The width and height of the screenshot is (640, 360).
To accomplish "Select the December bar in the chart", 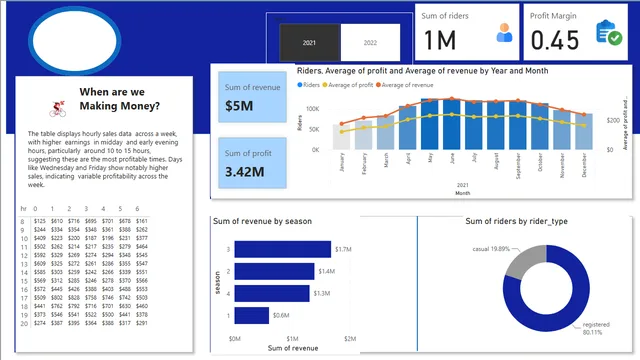I will [584, 132].
